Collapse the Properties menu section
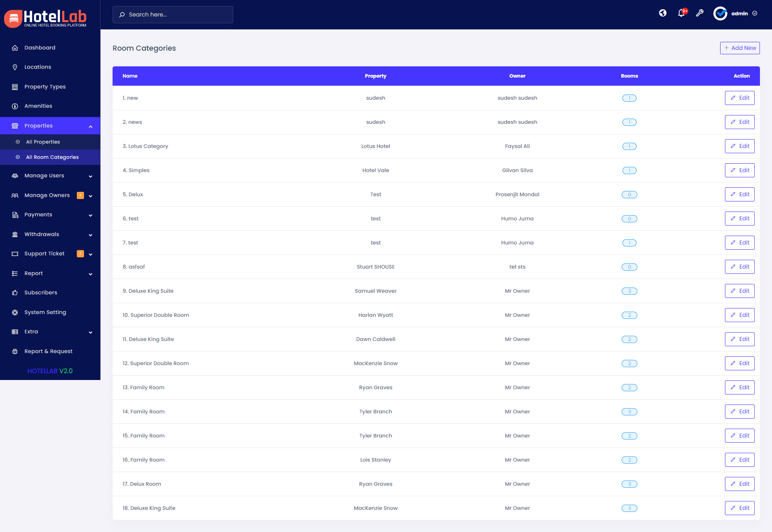The image size is (772, 532). [90, 126]
